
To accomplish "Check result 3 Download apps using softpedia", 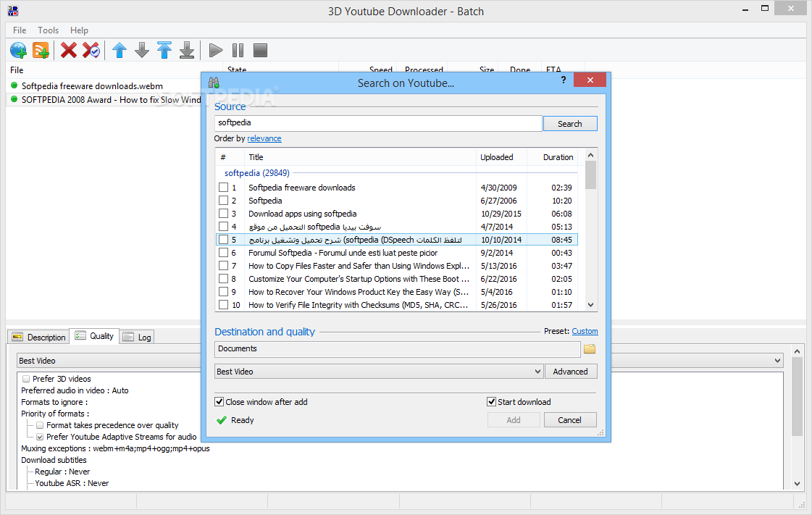I will click(x=223, y=213).
